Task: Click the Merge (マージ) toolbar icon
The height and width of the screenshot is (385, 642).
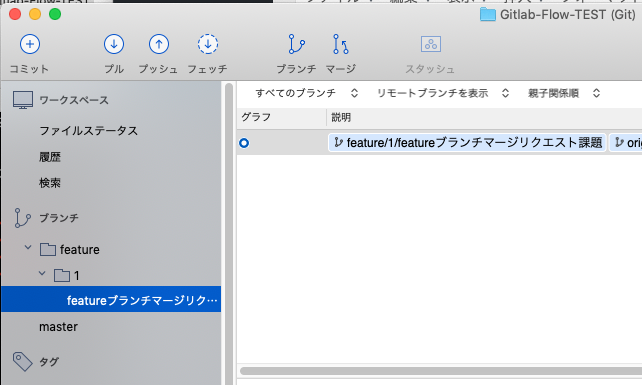Action: click(341, 44)
